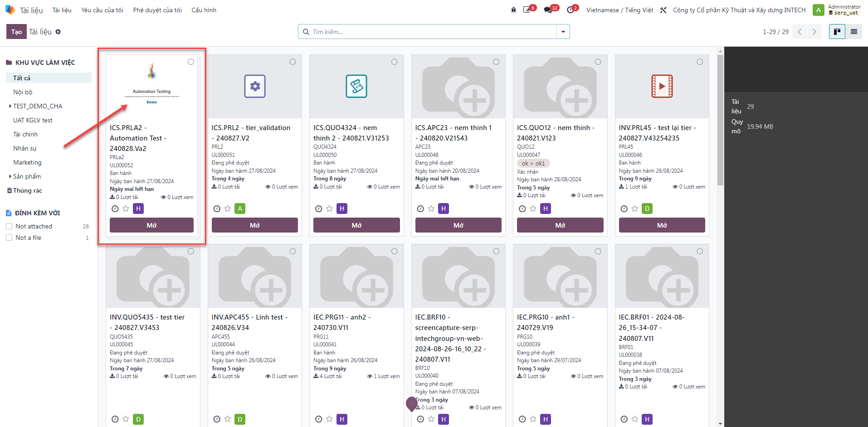Open the Automation Testing document thumbnail
The height and width of the screenshot is (427, 868).
tap(151, 86)
